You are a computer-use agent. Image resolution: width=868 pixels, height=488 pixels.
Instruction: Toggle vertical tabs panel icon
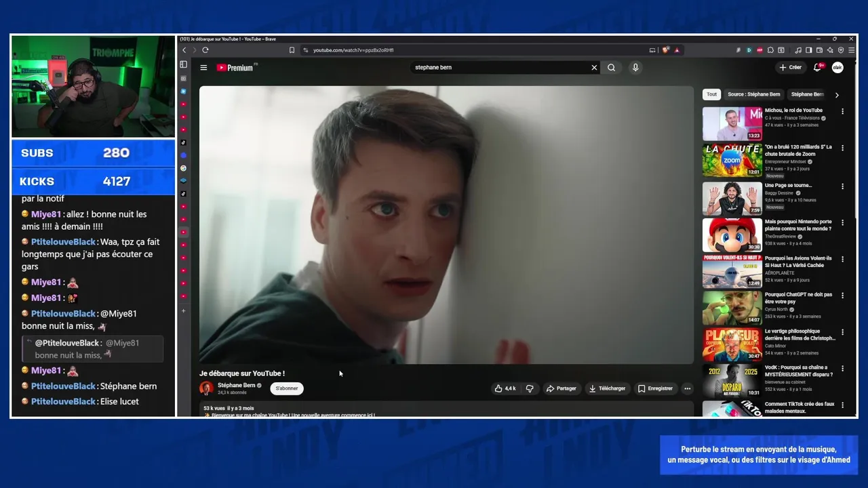tap(183, 64)
